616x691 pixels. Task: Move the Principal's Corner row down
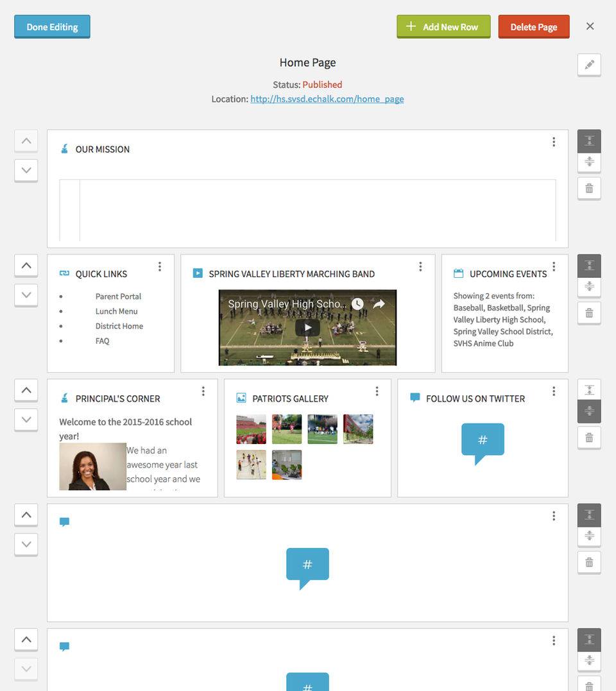(x=26, y=420)
